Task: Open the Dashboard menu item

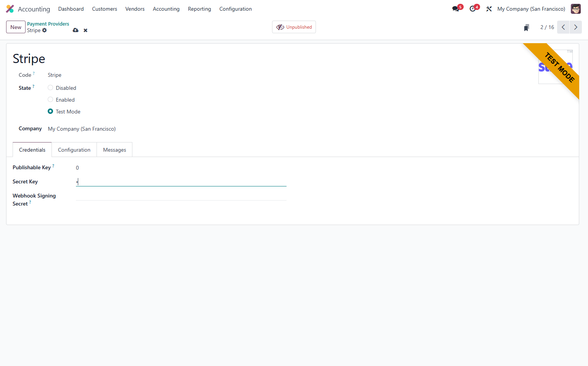Action: [x=71, y=9]
